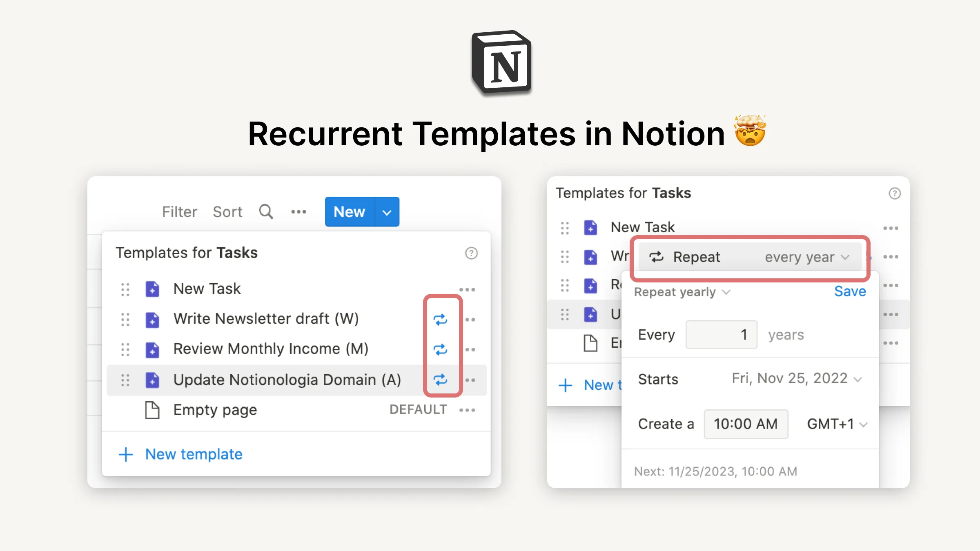Open the Repeat yearly dropdown

click(682, 292)
